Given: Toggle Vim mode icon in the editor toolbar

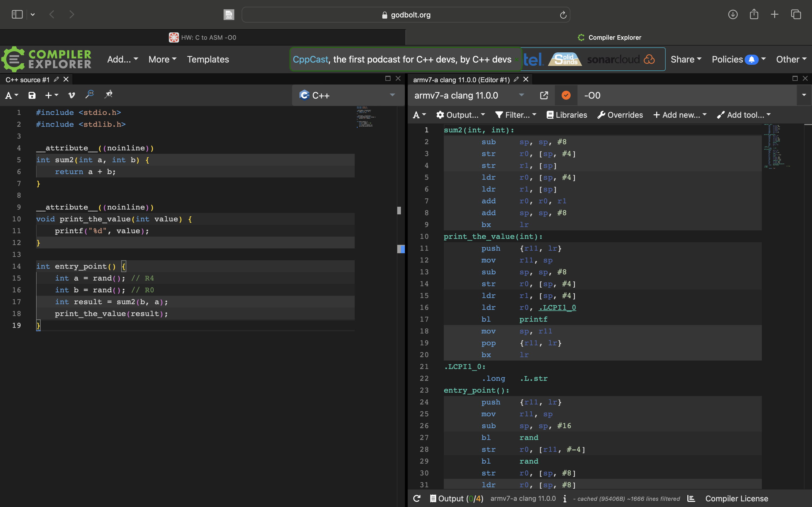Looking at the screenshot, I should pos(71,95).
